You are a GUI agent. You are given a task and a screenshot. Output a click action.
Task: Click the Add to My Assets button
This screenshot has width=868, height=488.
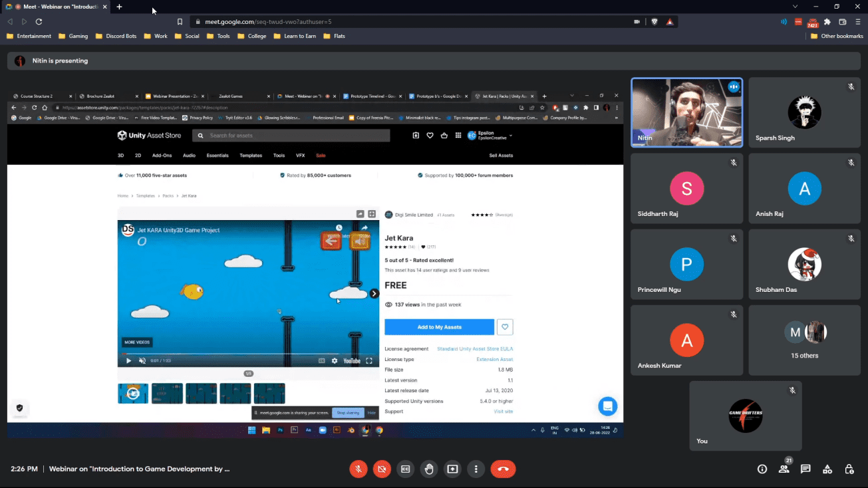(439, 327)
